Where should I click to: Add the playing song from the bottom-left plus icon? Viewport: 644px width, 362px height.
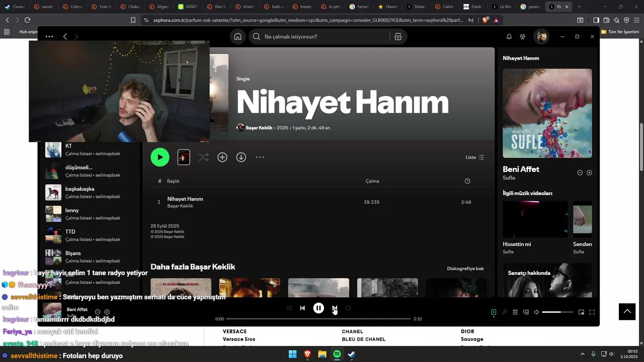pos(107,312)
